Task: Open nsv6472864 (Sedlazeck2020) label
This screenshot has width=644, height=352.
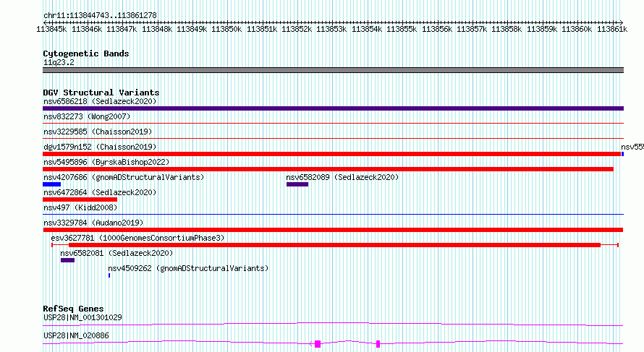Action: click(x=100, y=192)
